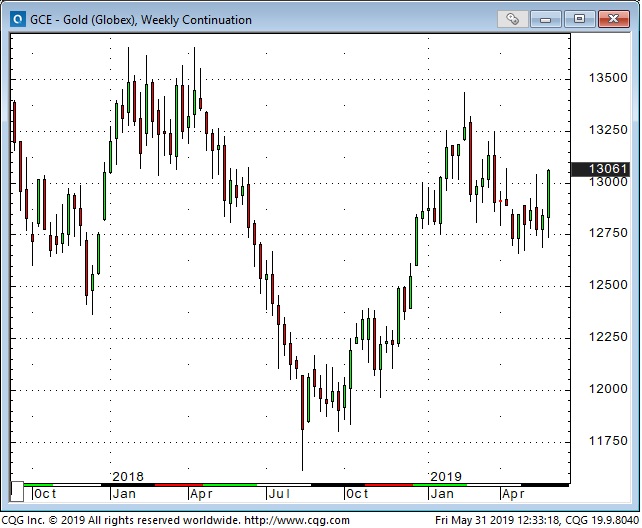The height and width of the screenshot is (528, 642).
Task: Click the title 'GCE - Gold (Globex), Weekly Continuation'
Action: (x=140, y=20)
